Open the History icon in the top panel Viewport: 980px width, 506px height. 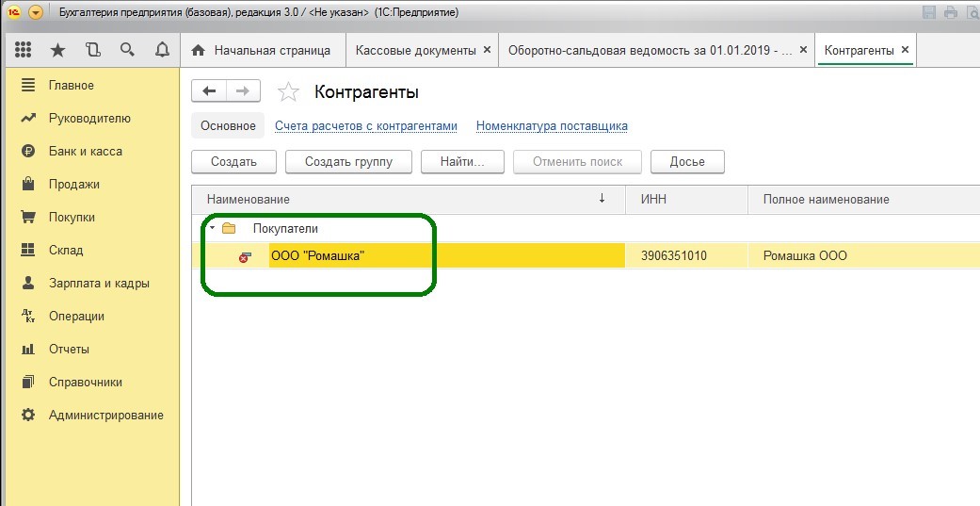[93, 50]
